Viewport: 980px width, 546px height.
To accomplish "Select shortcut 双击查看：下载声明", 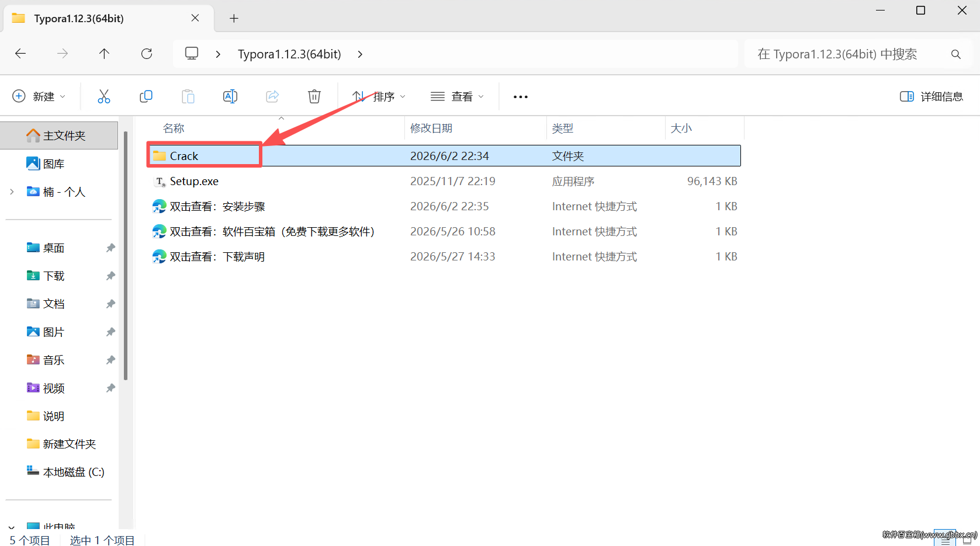I will (x=444, y=256).
